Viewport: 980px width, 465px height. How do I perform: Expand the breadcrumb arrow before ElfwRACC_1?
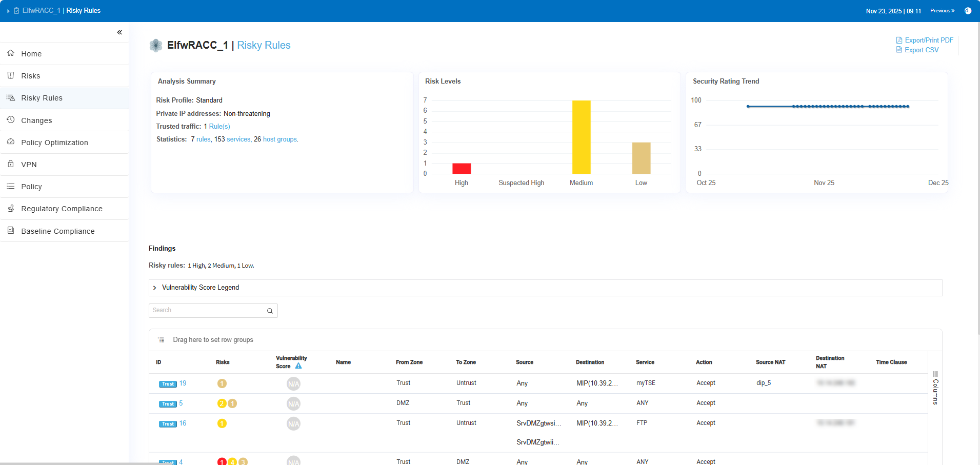8,11
